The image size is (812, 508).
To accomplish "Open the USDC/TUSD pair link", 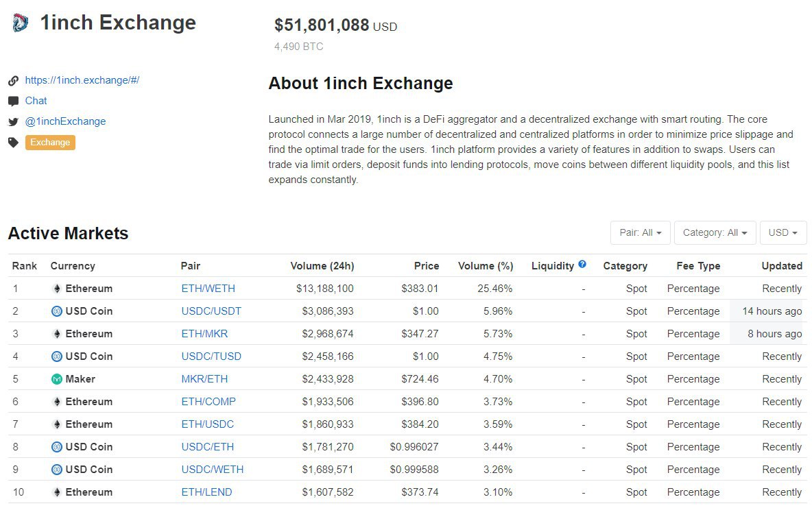I will click(211, 356).
